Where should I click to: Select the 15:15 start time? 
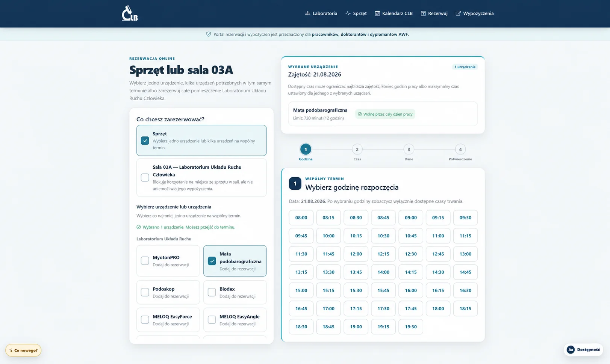click(328, 290)
